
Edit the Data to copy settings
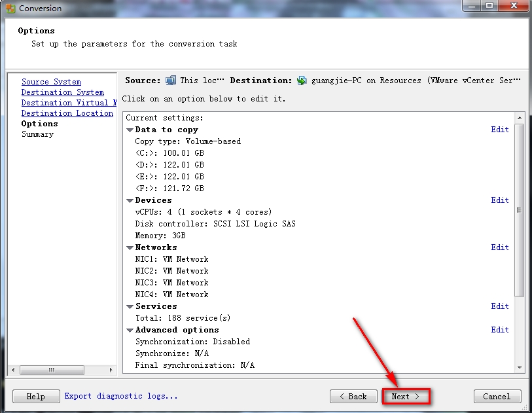(500, 130)
